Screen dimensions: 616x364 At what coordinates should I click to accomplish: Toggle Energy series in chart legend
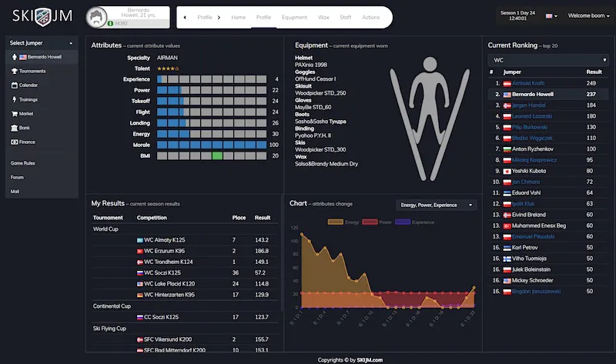coord(343,222)
